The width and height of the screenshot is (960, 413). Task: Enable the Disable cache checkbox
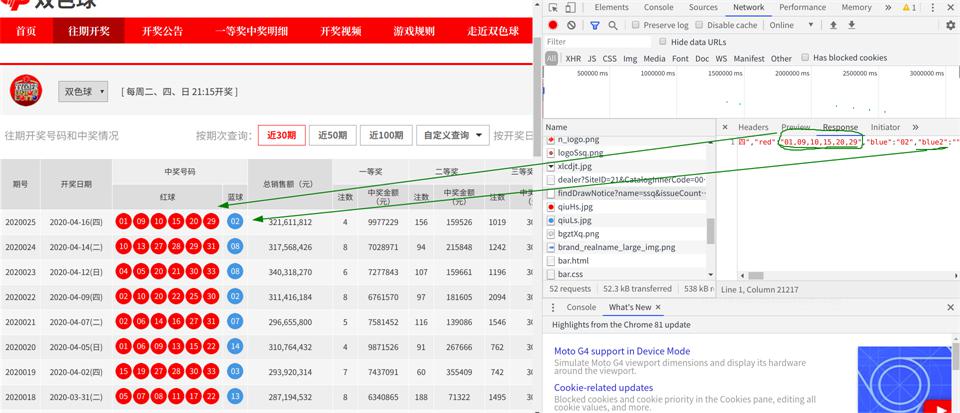699,25
